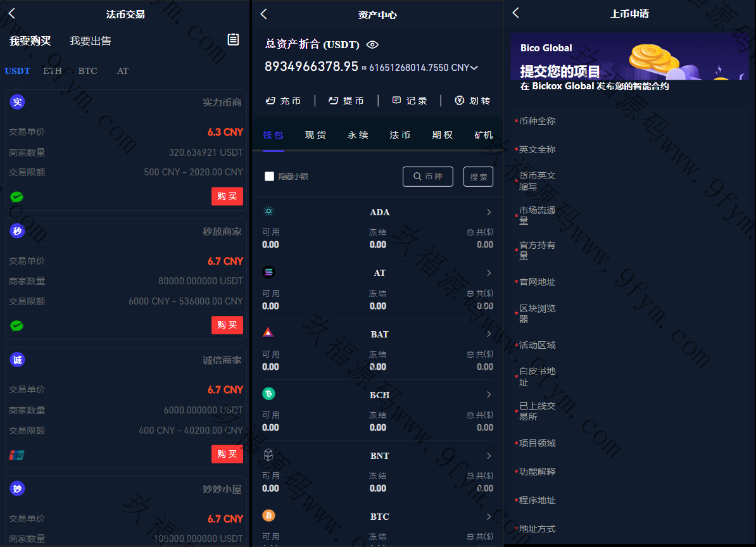Open the order list icon in fiat trading
This screenshot has width=756, height=547.
(233, 40)
